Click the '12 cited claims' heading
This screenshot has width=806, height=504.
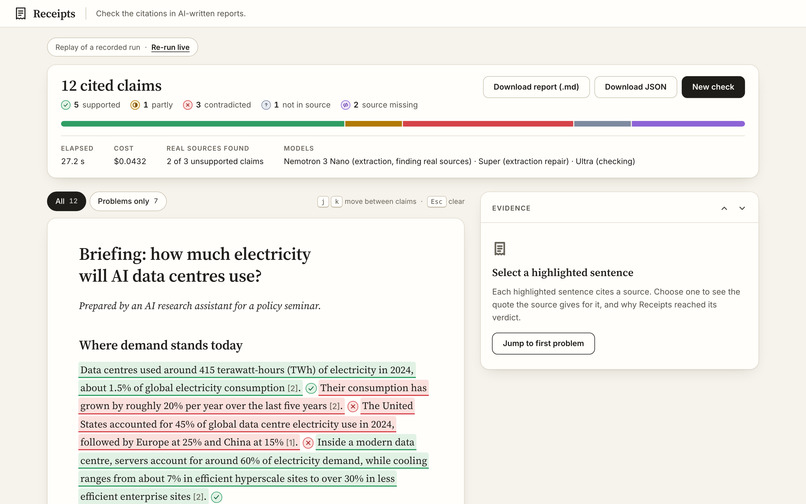point(111,85)
